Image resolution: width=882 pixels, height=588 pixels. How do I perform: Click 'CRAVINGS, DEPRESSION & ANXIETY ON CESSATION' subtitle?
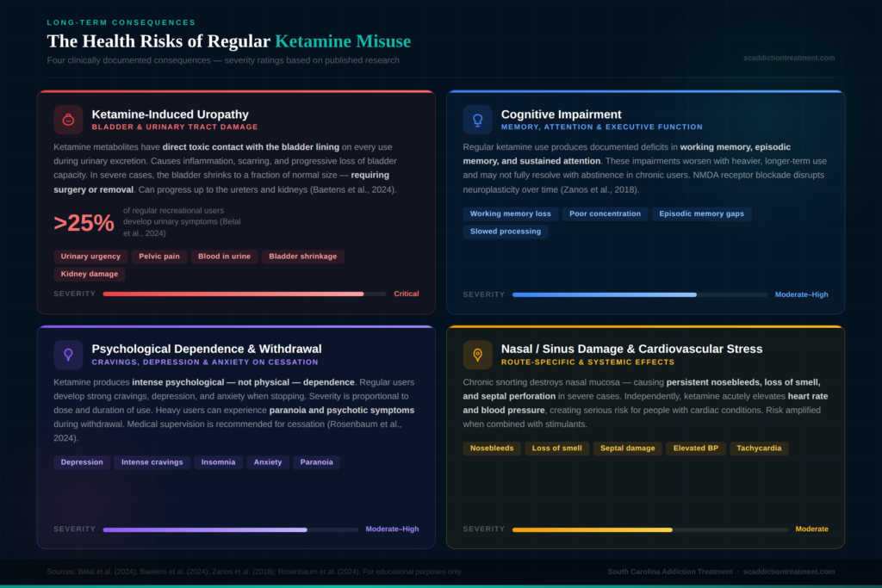[205, 362]
